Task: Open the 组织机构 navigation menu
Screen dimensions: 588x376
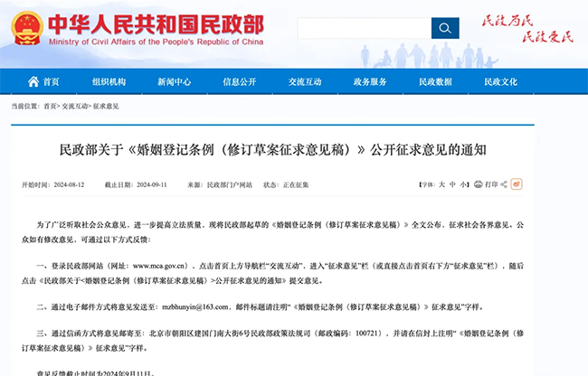Action: [x=109, y=81]
